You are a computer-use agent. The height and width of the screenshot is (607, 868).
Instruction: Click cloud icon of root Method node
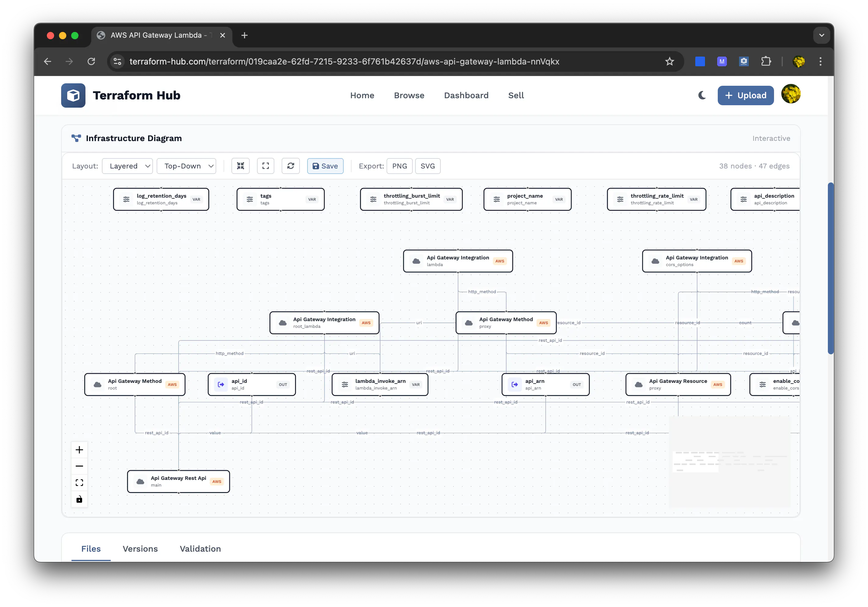98,384
